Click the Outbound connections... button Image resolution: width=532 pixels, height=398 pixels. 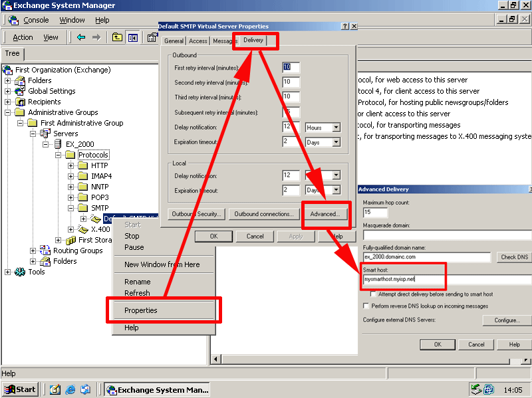[x=264, y=214]
